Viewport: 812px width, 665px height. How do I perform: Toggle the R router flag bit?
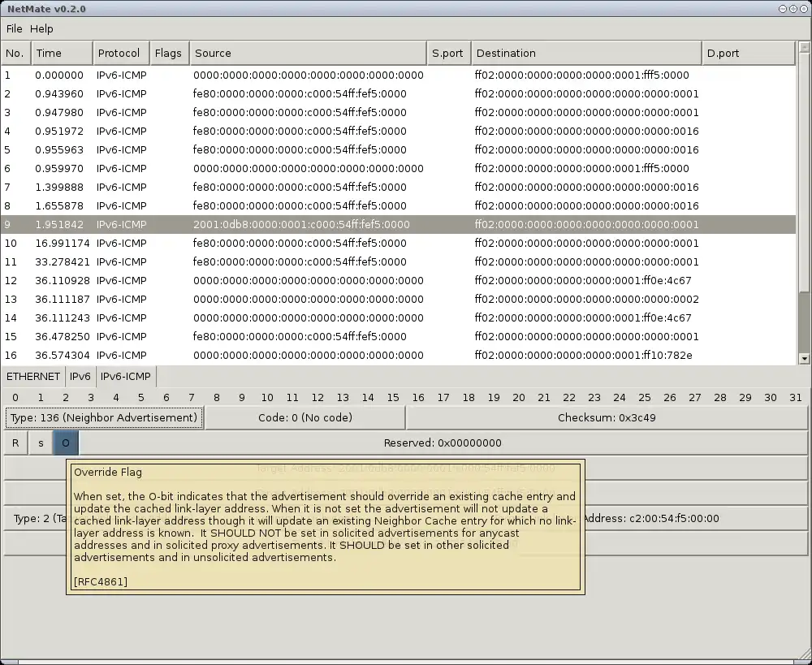click(x=15, y=443)
